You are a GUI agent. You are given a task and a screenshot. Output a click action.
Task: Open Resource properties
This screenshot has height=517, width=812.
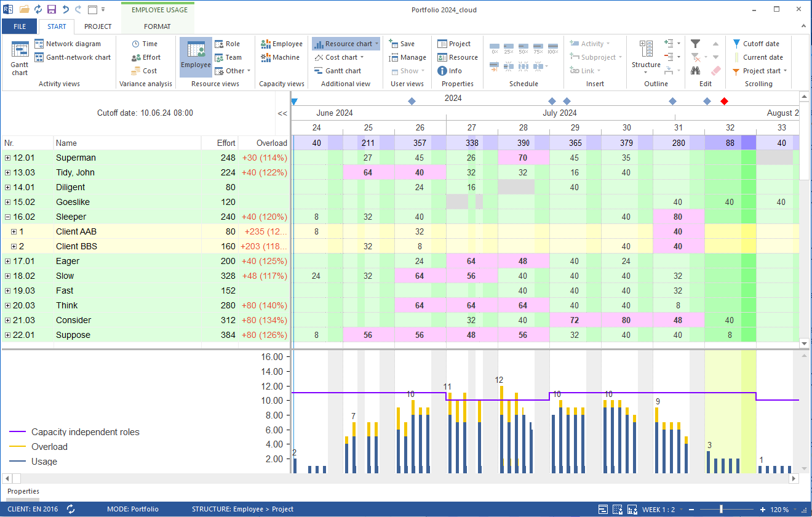(x=458, y=57)
